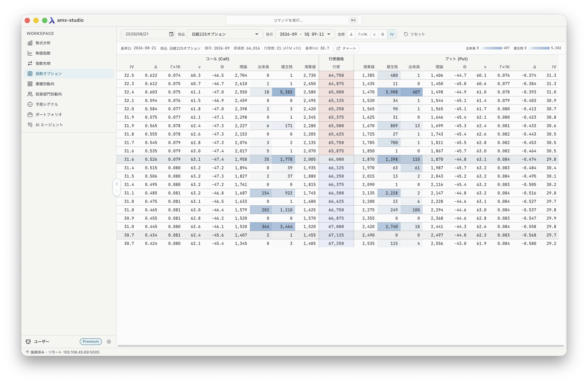588x384 pixels.
Task: Click 接続済み remote status text
Action: 65,352
